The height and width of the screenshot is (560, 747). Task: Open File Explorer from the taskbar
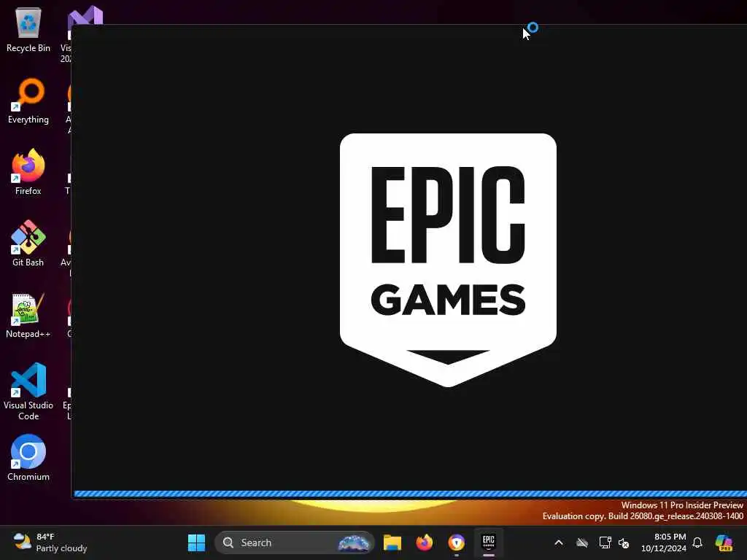click(392, 542)
